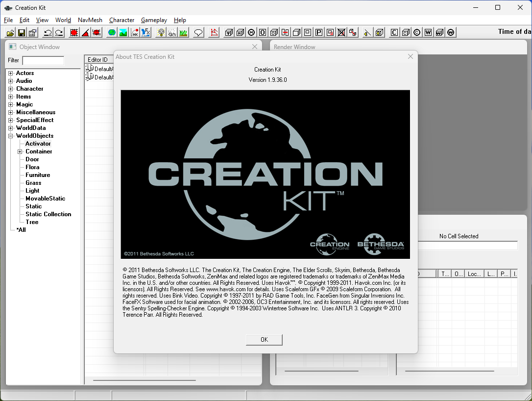Viewport: 532px width, 401px height.
Task: Expand the Magic tree node
Action: [10, 104]
